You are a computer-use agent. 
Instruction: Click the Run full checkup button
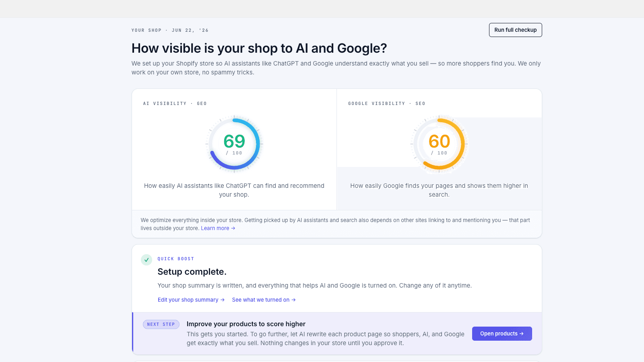(515, 30)
